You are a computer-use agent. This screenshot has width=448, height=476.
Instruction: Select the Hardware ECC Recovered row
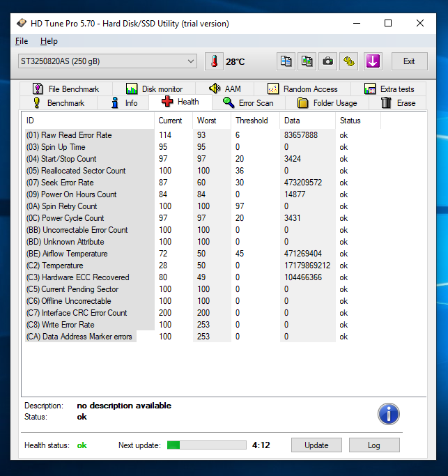pos(203,277)
